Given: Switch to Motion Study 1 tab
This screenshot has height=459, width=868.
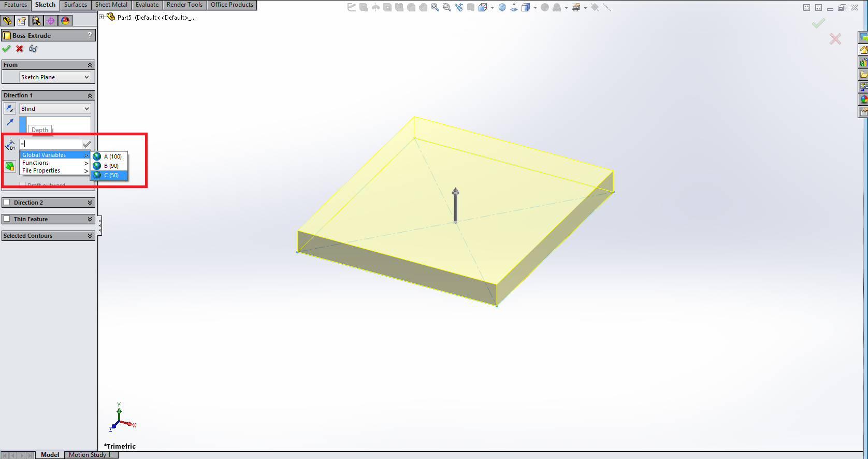Looking at the screenshot, I should click(x=90, y=455).
